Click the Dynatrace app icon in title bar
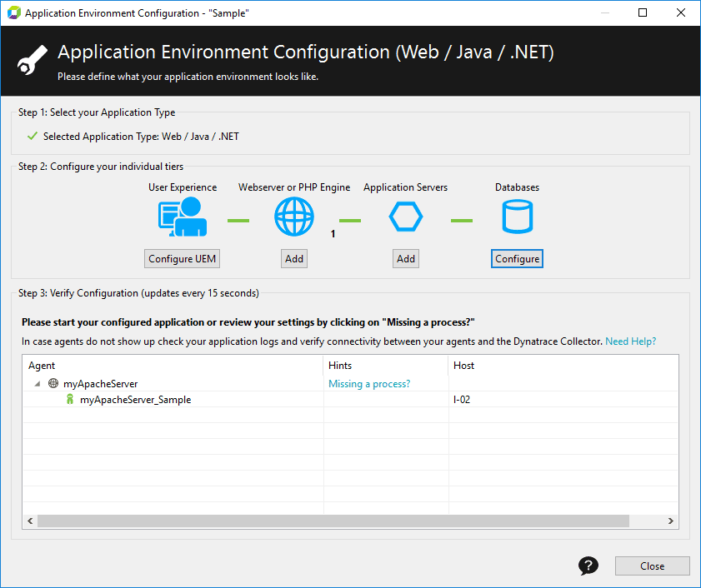701x588 pixels. pos(14,12)
